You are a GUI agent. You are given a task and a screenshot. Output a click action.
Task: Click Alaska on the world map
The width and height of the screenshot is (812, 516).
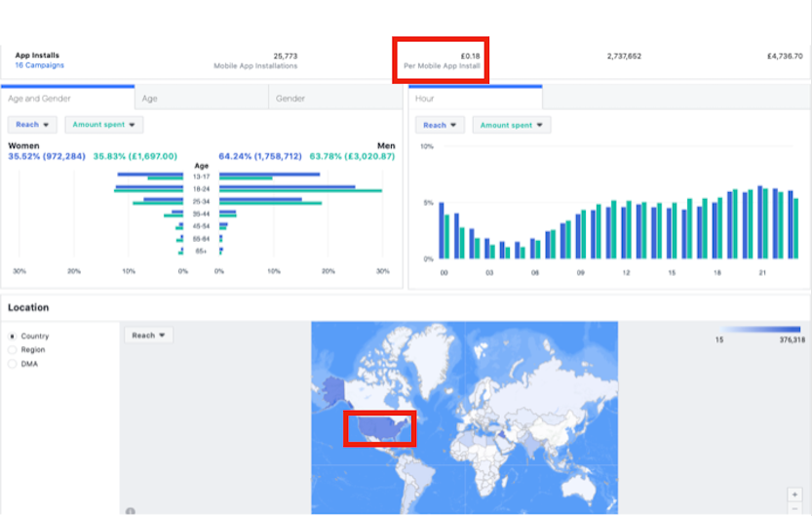(333, 391)
